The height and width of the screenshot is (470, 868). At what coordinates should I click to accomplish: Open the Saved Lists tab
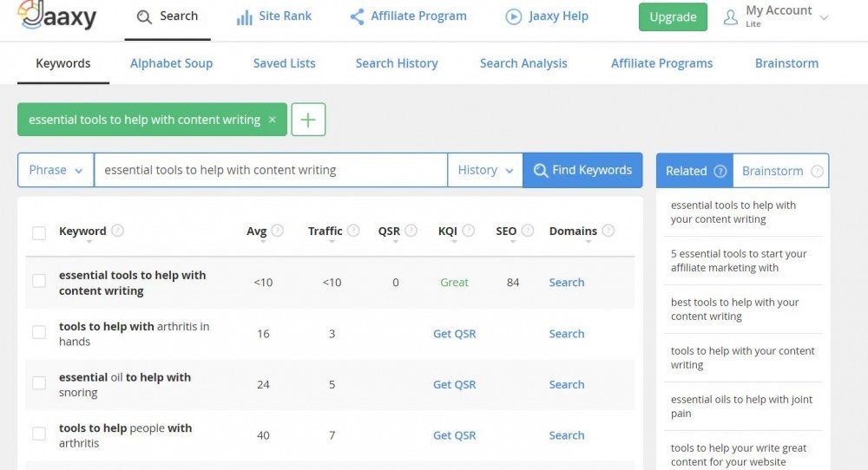click(284, 63)
